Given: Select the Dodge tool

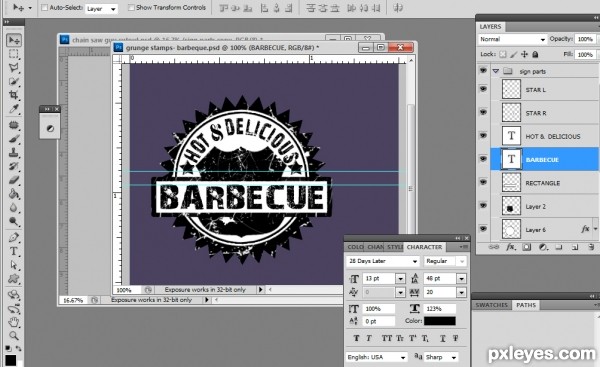Looking at the screenshot, I should click(14, 221).
